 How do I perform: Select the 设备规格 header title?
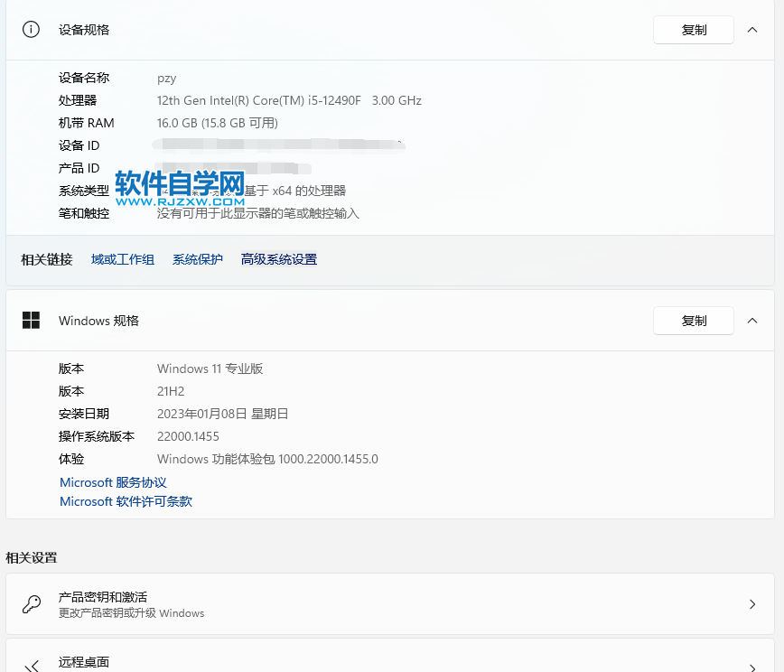click(x=84, y=30)
